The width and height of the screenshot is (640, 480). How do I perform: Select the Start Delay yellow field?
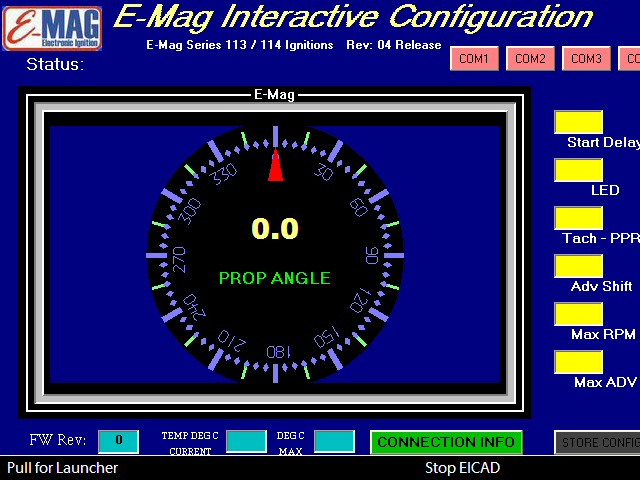click(578, 122)
